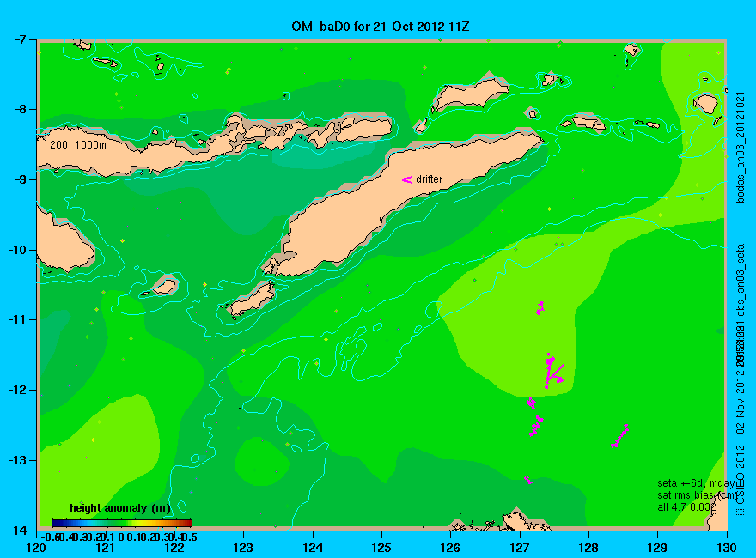Click the "sat rms bias (cm)" annotation line
This screenshot has height=558, width=756.
698,495
